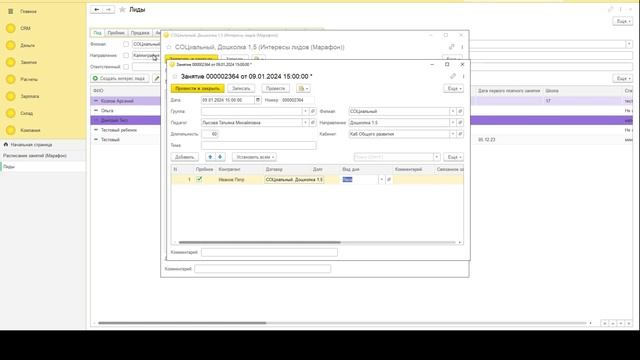Toggle the Ответственный filter checkbox
The width and height of the screenshot is (640, 360).
point(126,67)
